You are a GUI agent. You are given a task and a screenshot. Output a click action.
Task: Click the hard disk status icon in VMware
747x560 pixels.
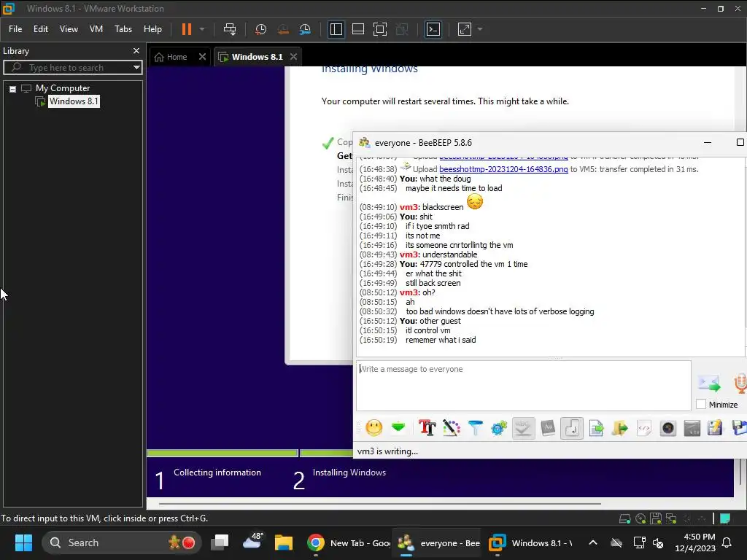(624, 518)
